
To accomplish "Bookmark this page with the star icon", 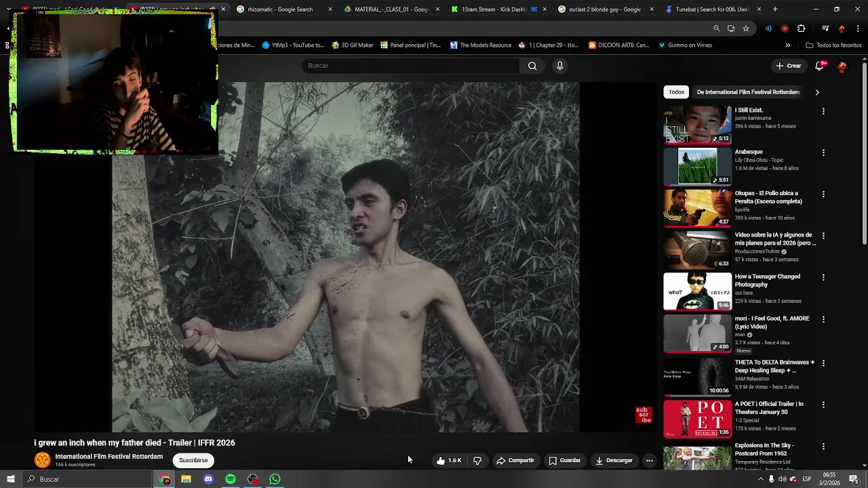I will [746, 28].
